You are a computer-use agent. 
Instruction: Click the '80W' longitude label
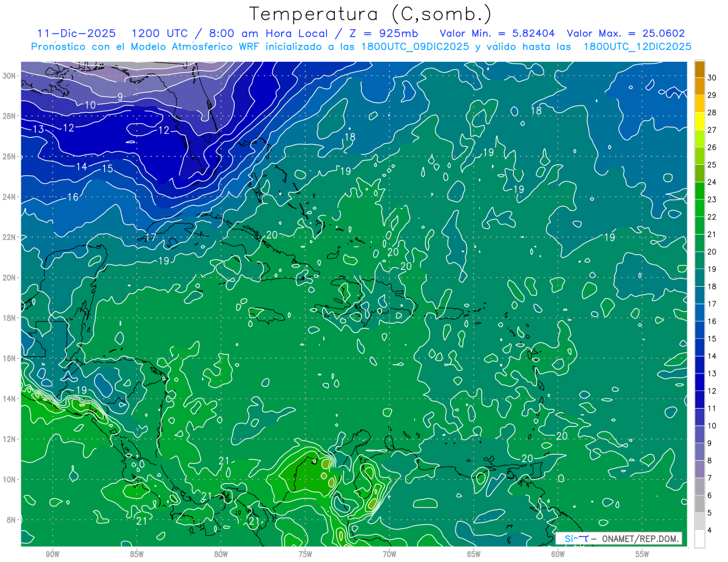(x=221, y=554)
